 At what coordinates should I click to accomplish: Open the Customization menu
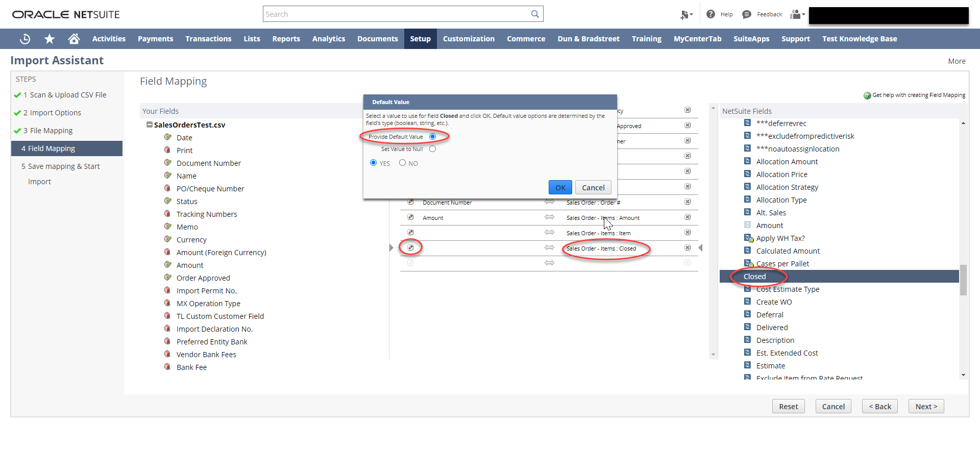click(469, 39)
